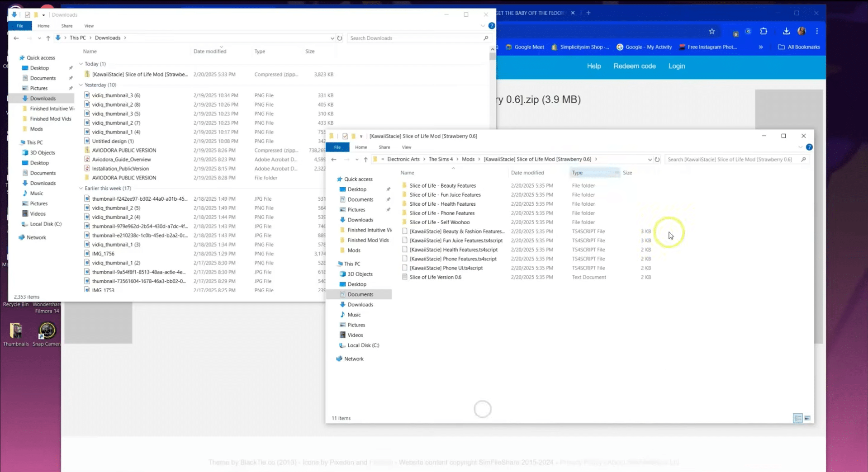Switch to Details view in status bar
868x472 pixels.
click(797, 418)
